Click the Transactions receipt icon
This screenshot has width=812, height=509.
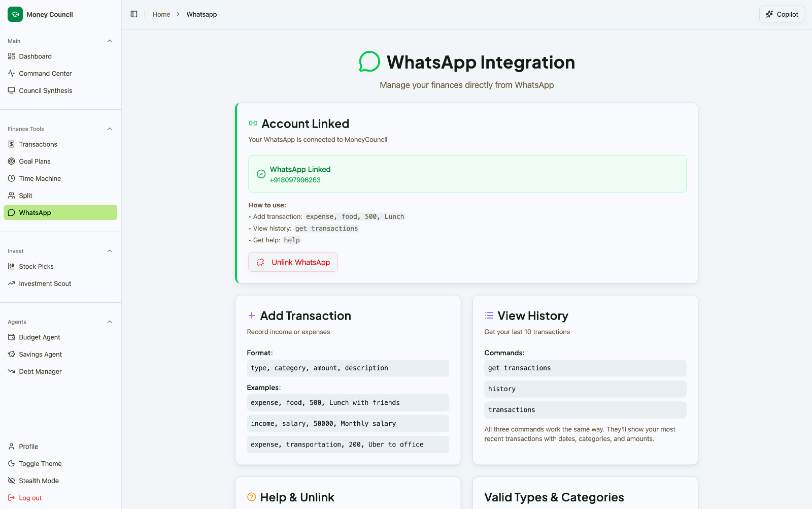[12, 144]
